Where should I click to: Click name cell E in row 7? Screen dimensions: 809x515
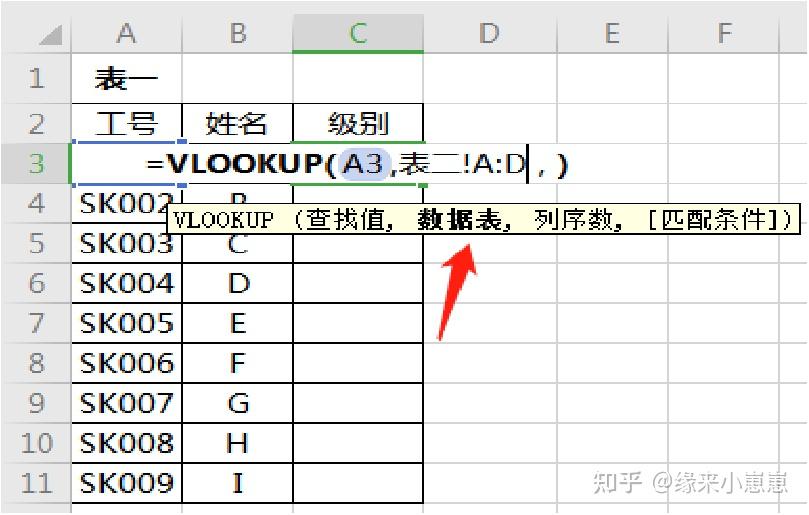tap(237, 323)
